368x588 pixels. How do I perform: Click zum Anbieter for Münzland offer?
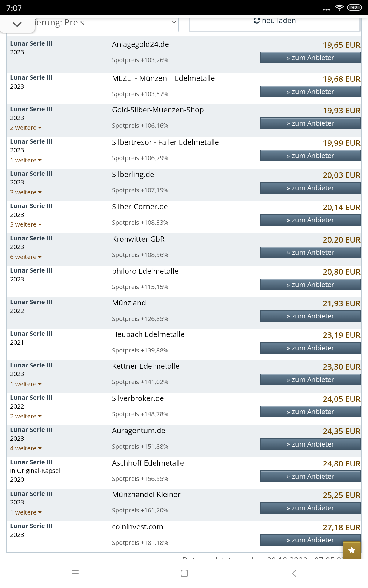coord(310,316)
